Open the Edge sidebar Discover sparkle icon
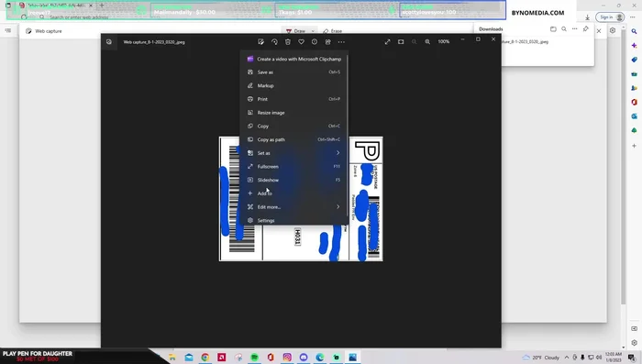Screen dimensions: 642x364 (635, 46)
